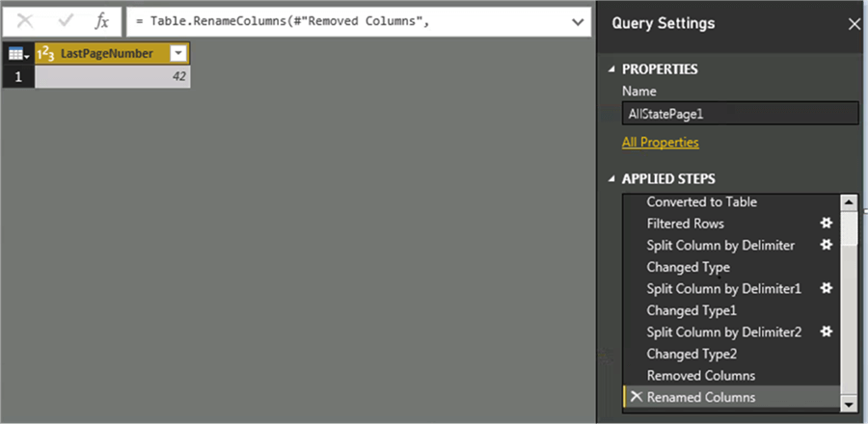Click the applied steps scrollbar up arrow
Screen dimensions: 868x424
coord(849,202)
